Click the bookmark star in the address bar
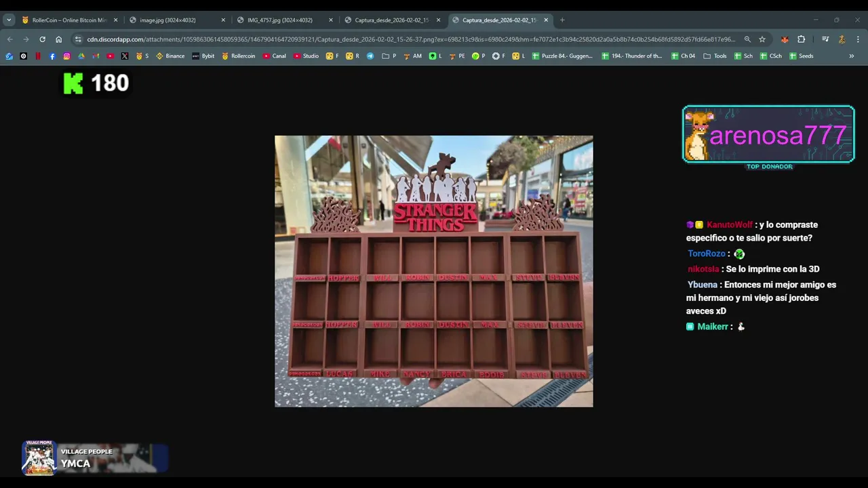The height and width of the screenshot is (488, 868). 762,39
